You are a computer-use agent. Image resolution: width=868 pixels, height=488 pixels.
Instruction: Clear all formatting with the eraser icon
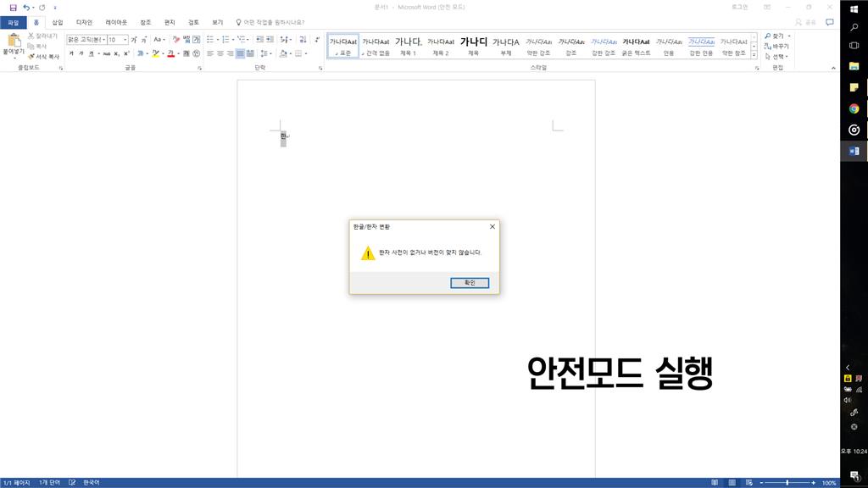[176, 40]
